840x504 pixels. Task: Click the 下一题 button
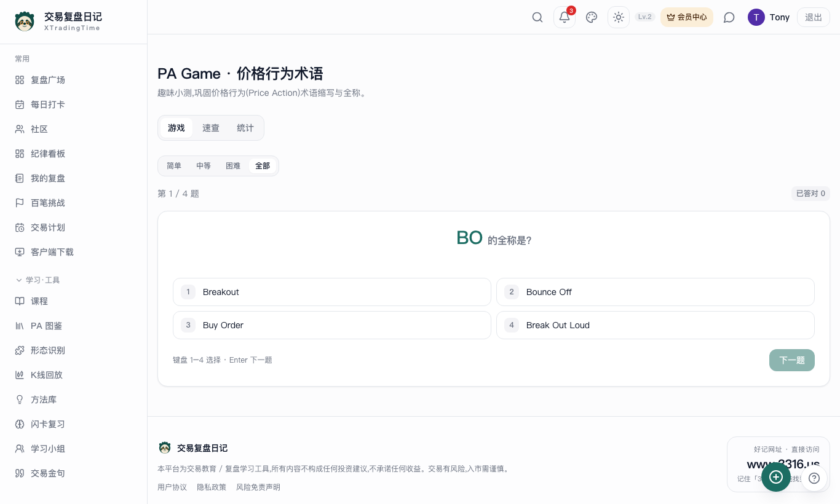coord(792,360)
